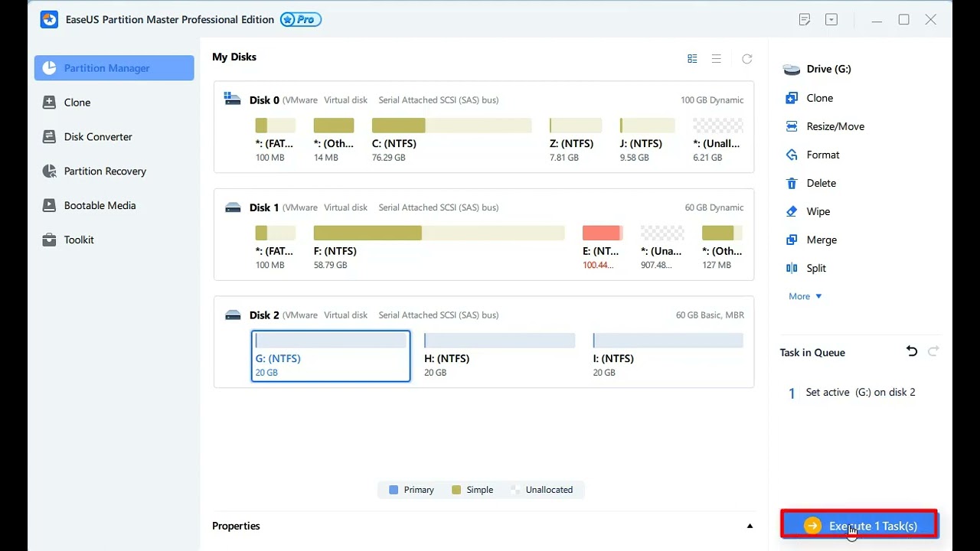Open Partition Recovery in the sidebar
Viewport: 980px width, 551px height.
click(105, 171)
